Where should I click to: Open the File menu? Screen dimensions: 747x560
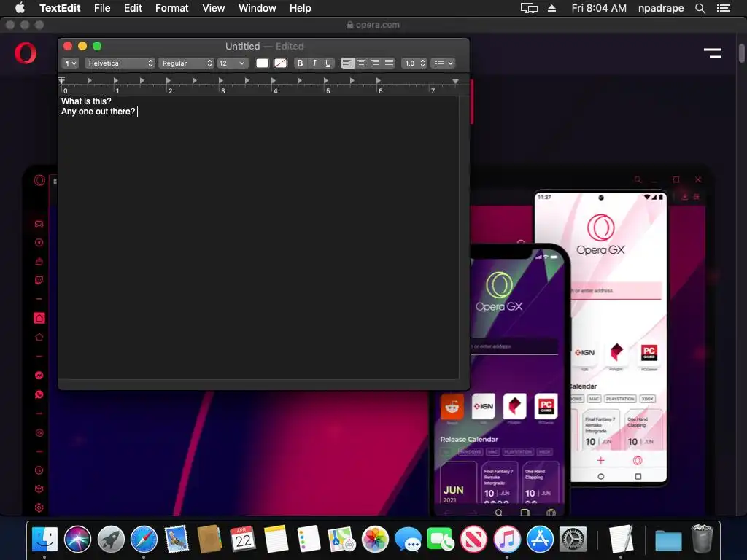coord(102,8)
